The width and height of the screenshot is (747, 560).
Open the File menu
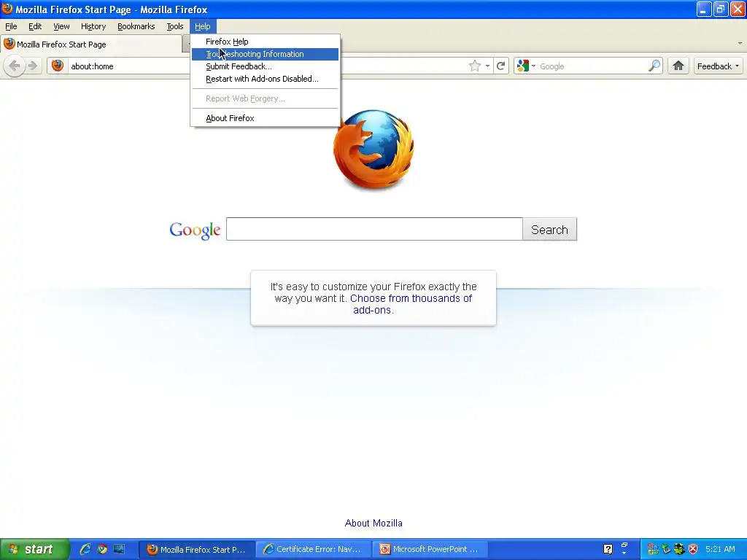tap(11, 26)
